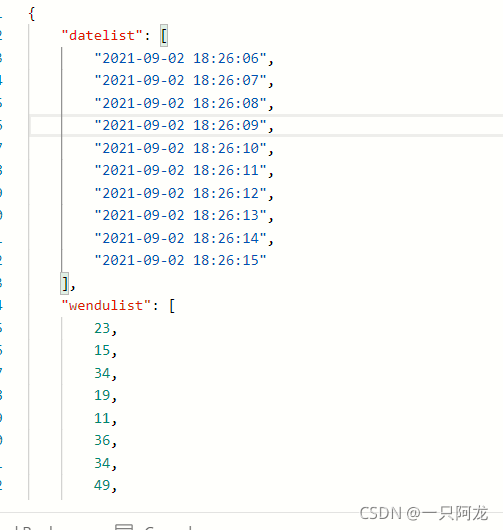Select the "datelist" key
Screen dimensions: 503x530
click(102, 35)
